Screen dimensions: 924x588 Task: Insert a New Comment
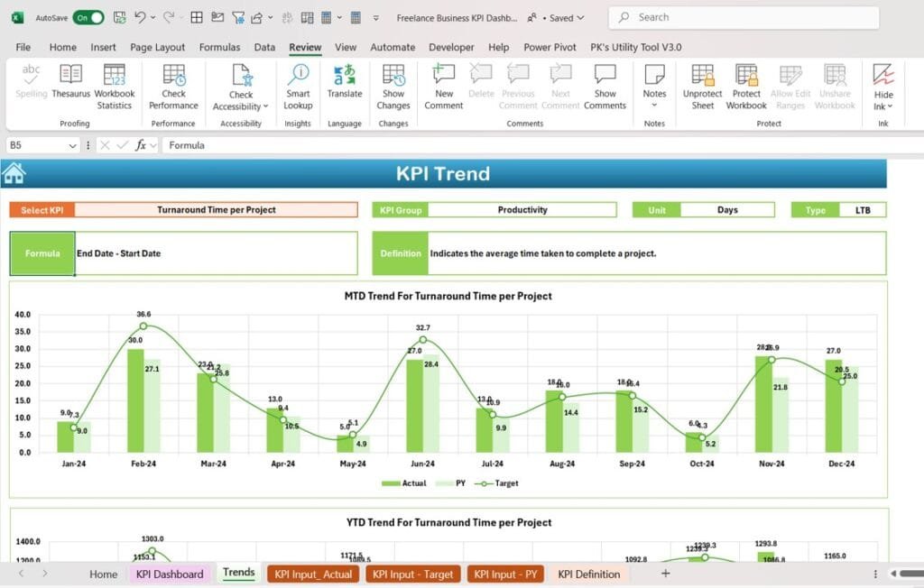pyautogui.click(x=443, y=86)
